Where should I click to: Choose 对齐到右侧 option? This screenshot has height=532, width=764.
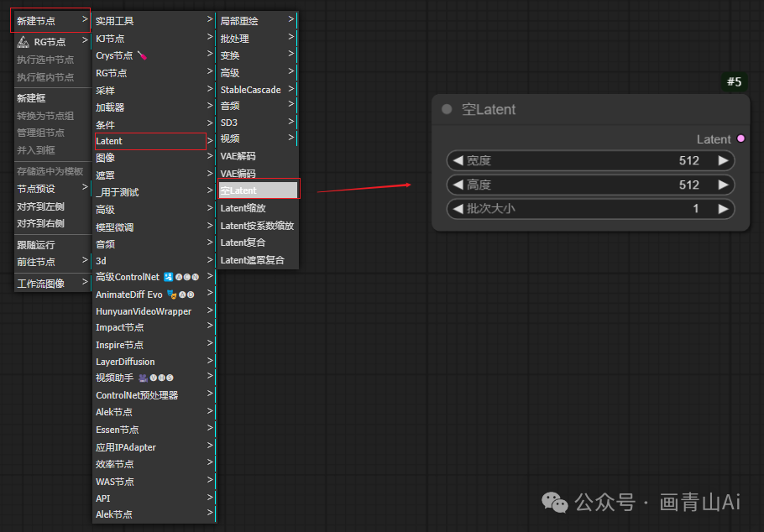click(53, 223)
